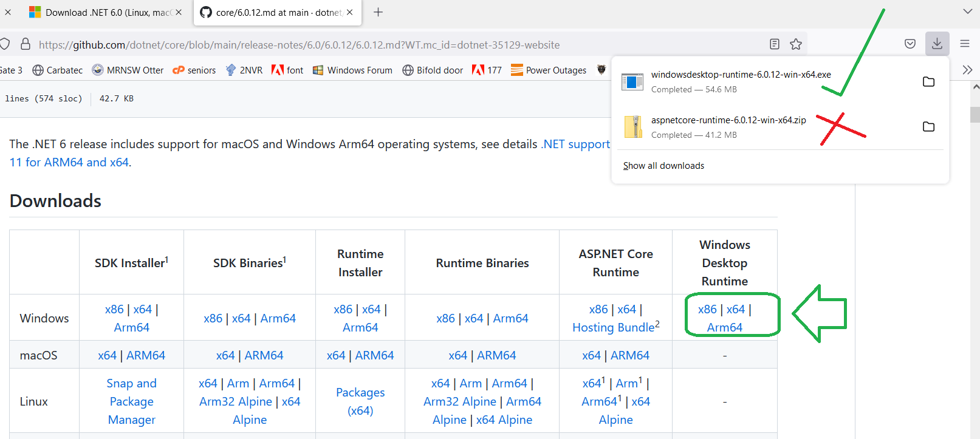Show folder for windowsdesktop-runtime exe download
This screenshot has height=439, width=980.
pyautogui.click(x=928, y=81)
